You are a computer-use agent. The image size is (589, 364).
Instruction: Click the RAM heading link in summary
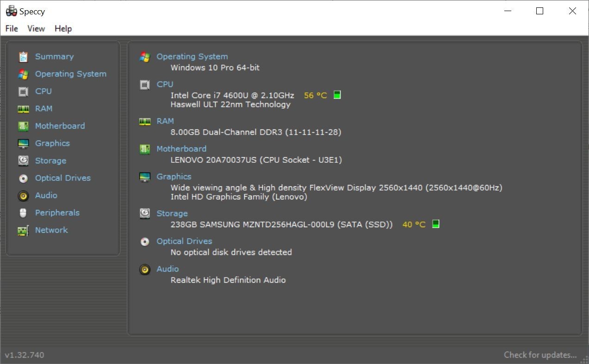[165, 121]
